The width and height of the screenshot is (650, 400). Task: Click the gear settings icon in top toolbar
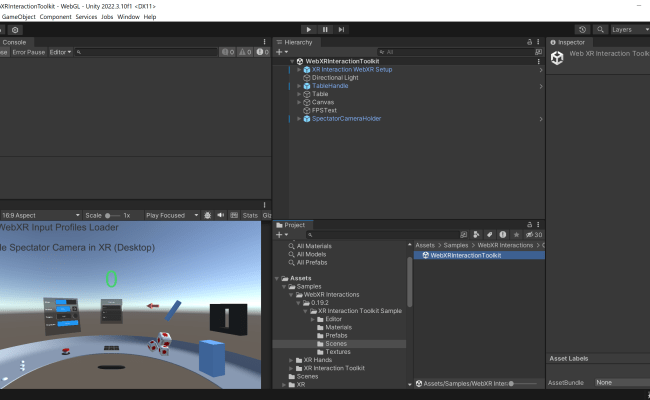[15, 30]
